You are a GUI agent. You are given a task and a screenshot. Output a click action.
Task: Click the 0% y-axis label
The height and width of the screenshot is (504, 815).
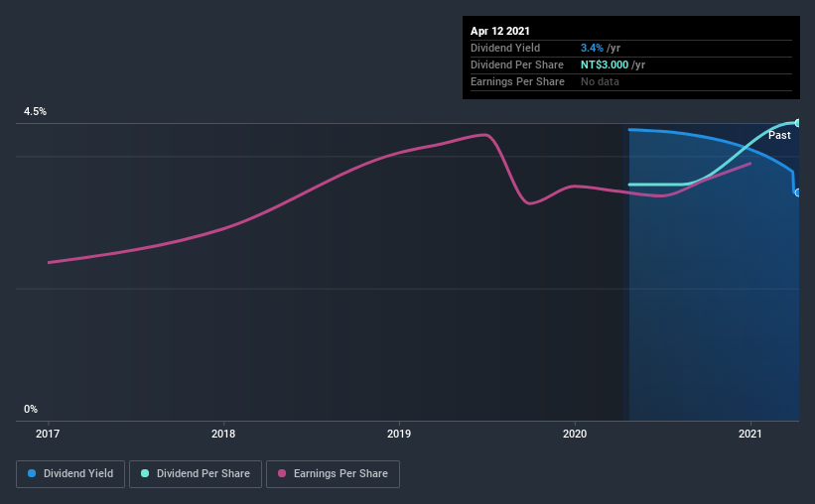click(x=31, y=409)
